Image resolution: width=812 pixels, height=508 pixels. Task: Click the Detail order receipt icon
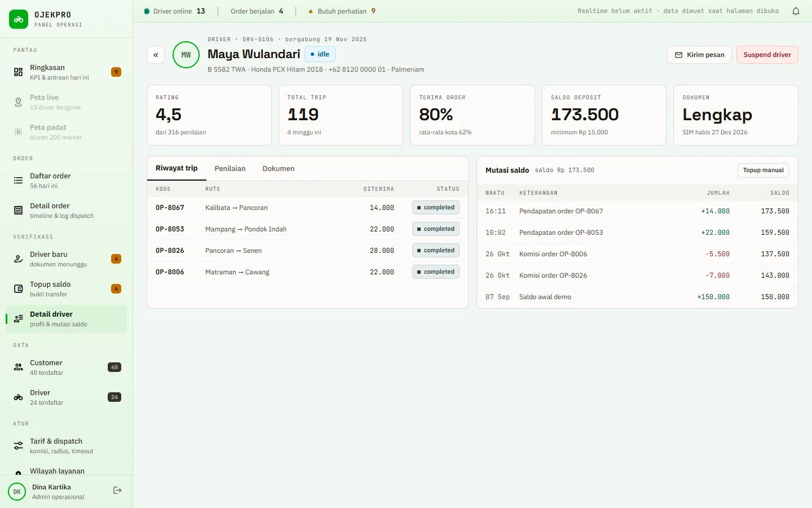click(19, 211)
